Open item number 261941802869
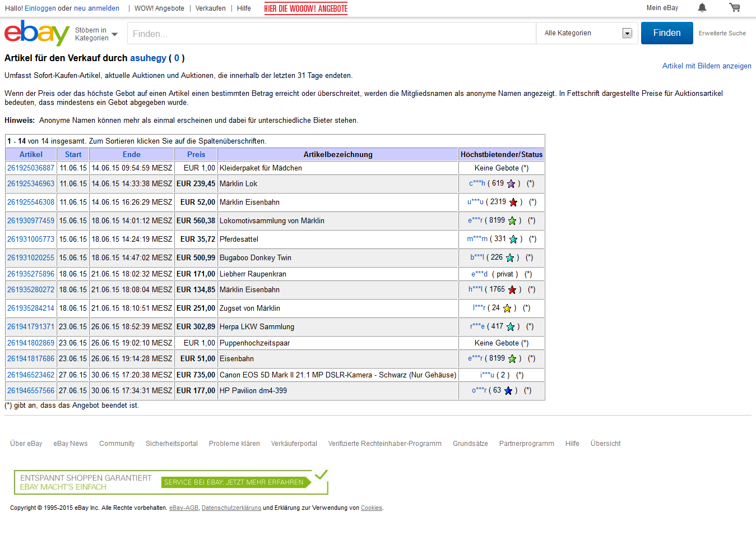This screenshot has width=756, height=539. coord(31,343)
